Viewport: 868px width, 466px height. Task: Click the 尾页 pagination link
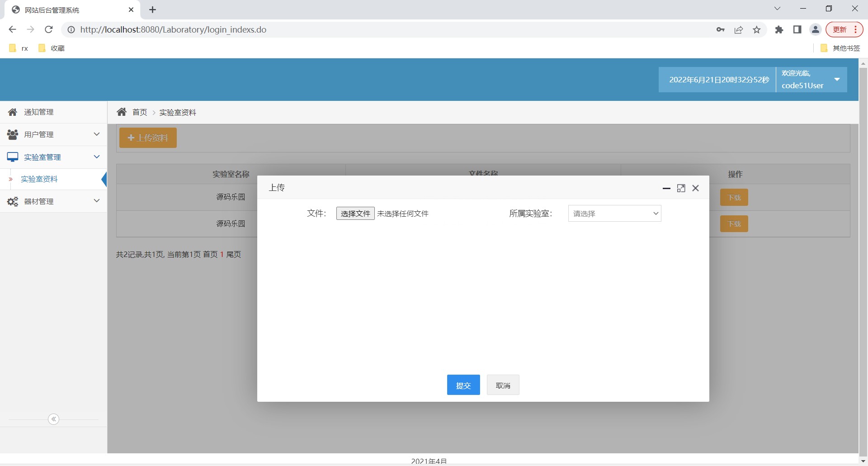(x=234, y=254)
